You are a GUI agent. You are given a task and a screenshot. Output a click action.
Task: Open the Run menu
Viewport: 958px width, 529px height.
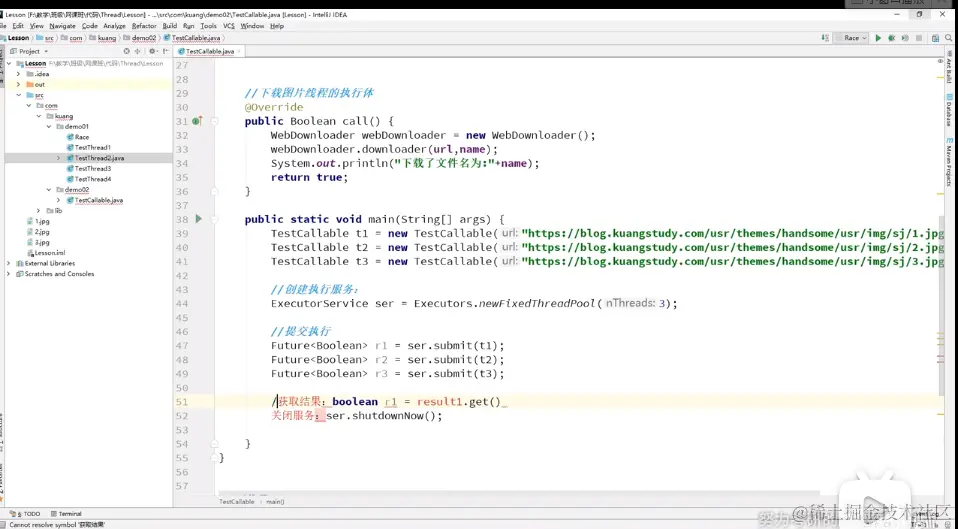click(x=189, y=26)
